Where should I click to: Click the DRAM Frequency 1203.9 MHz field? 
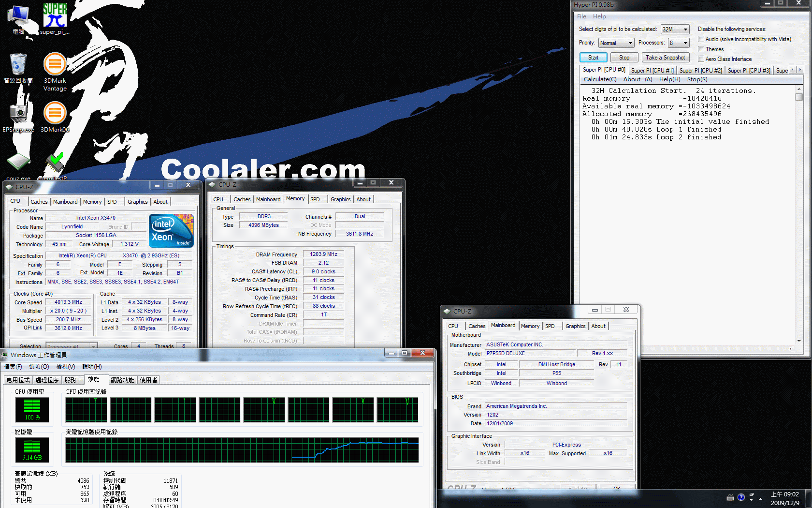coord(323,254)
